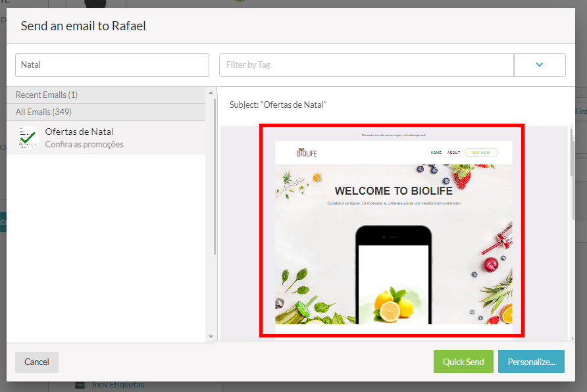Expand the All Emails (349) section

pyautogui.click(x=106, y=112)
